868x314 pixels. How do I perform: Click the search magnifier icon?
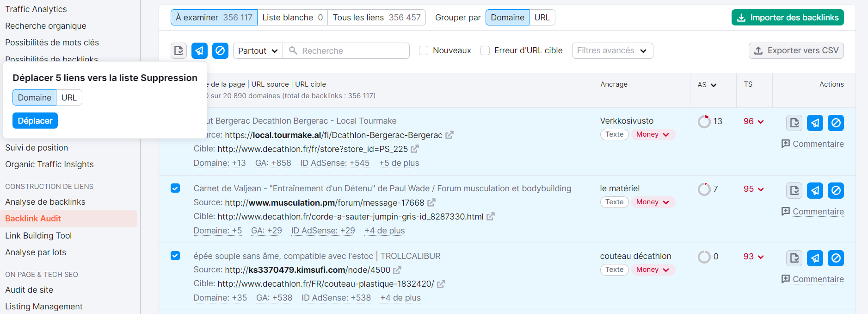point(293,50)
